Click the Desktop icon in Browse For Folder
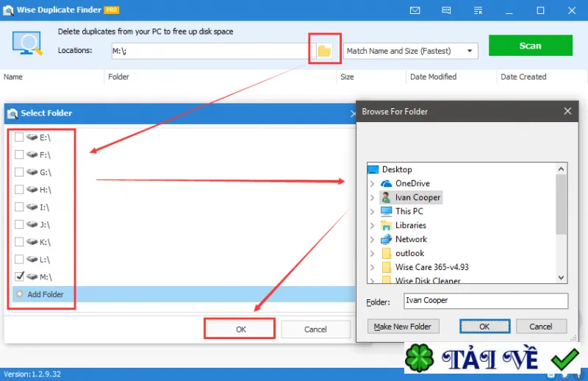Screen dimensions: 588x381 coord(373,170)
